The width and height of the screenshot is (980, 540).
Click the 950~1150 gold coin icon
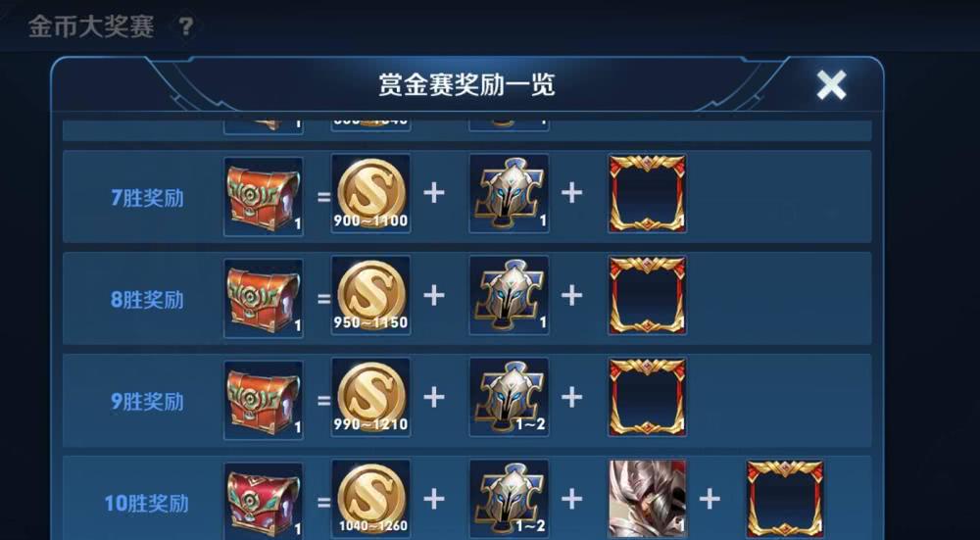click(370, 296)
